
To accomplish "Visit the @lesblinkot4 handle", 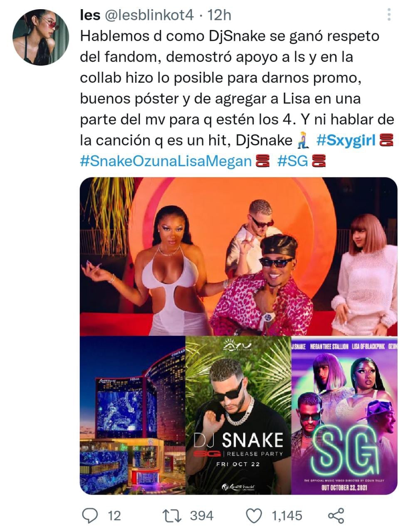I will 149,15.
